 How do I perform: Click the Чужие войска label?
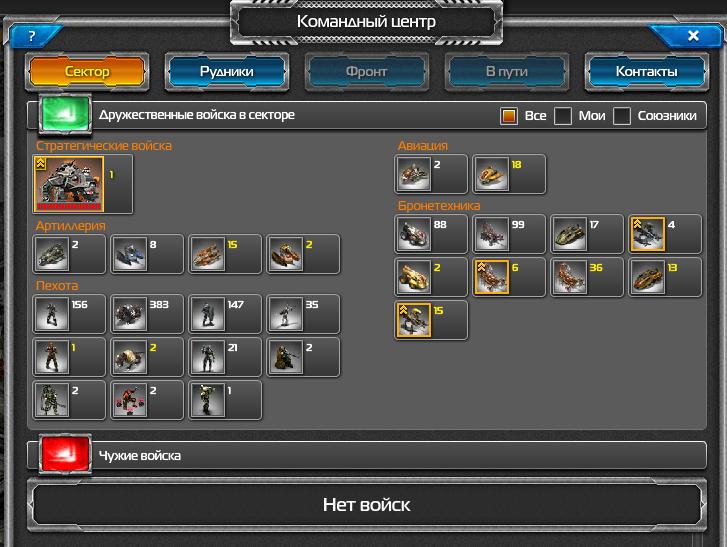pyautogui.click(x=140, y=456)
